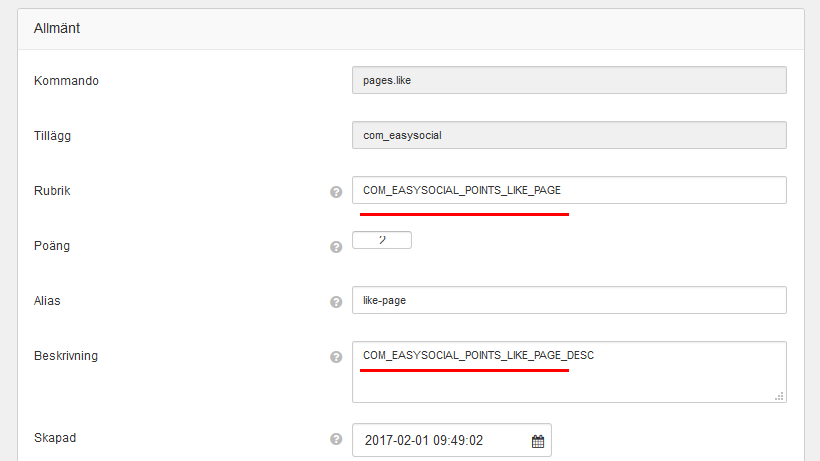Select the Skapad date text 2017-02-01
The image size is (820, 461).
coord(395,440)
